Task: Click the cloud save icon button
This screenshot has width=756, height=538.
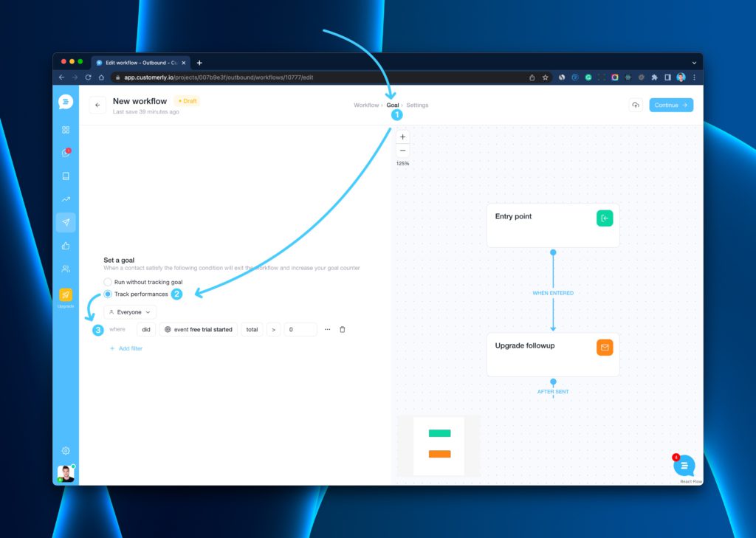Action: [636, 105]
